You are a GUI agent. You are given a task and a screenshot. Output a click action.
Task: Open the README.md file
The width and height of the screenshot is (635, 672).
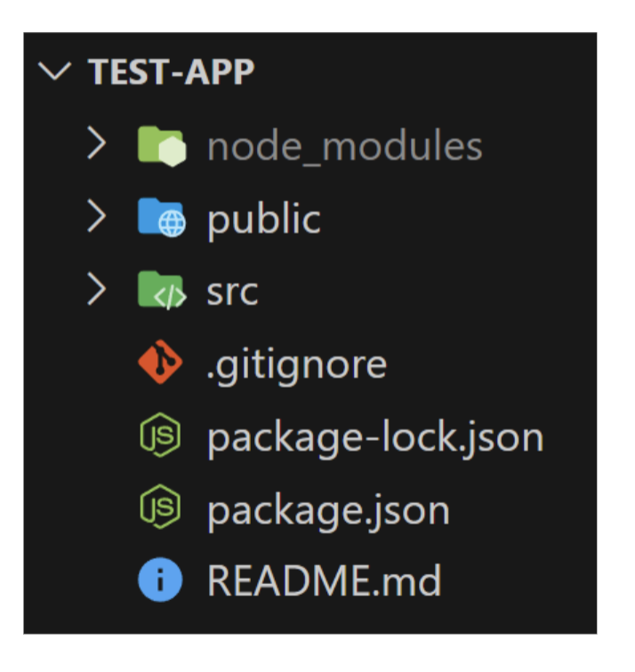pos(324,583)
